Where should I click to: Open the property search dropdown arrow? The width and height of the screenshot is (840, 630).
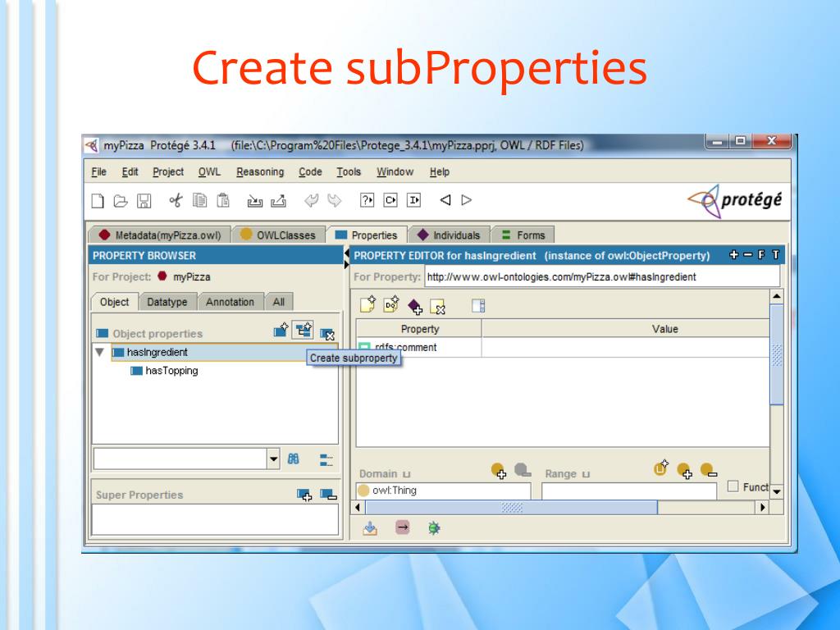click(x=274, y=459)
